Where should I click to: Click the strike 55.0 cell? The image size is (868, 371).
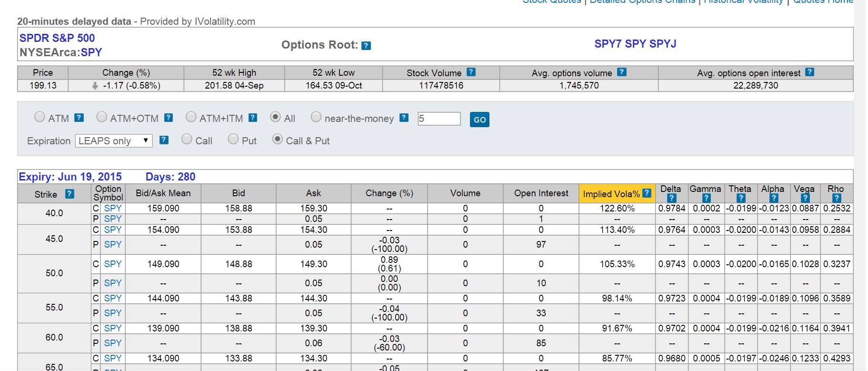54,307
